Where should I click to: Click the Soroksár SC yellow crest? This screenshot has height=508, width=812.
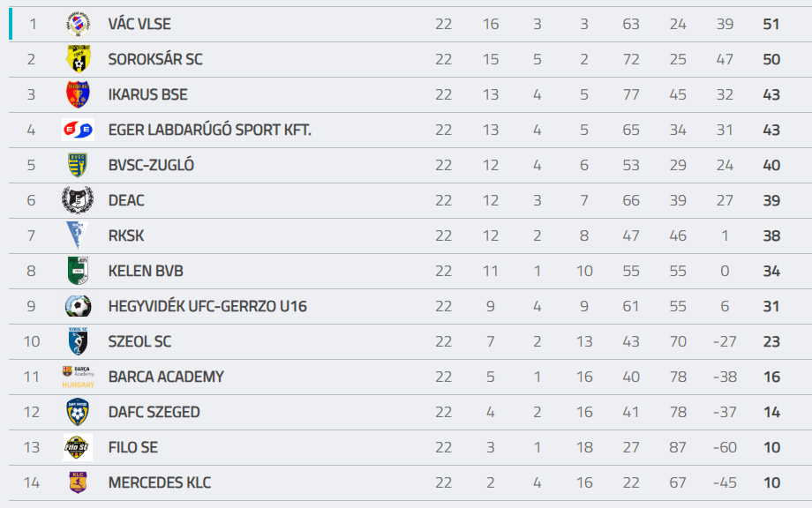point(79,59)
